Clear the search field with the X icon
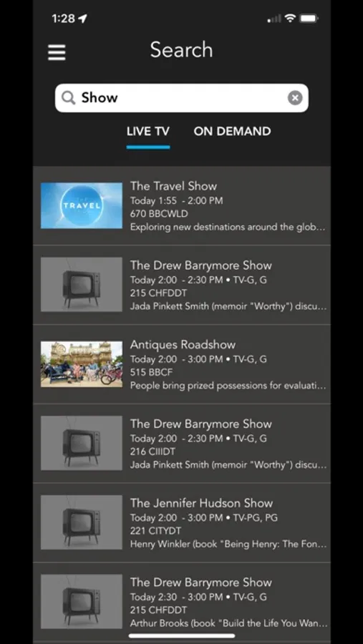363x644 pixels. point(295,98)
